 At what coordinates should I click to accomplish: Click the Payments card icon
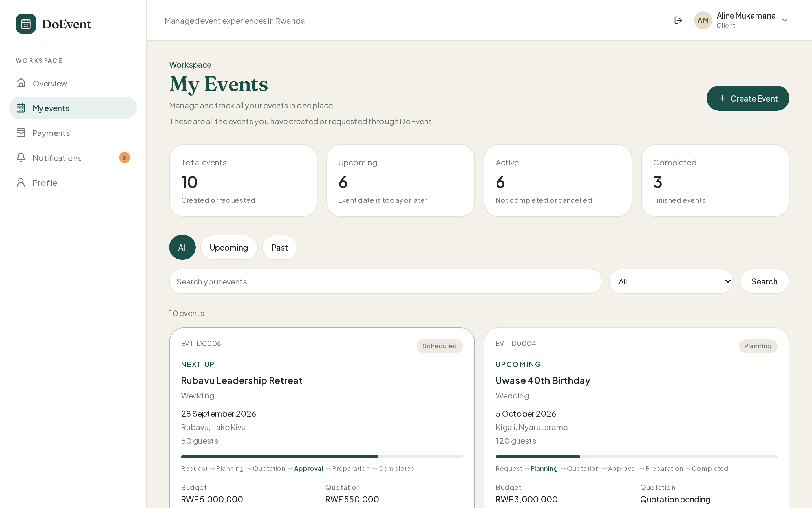(21, 133)
